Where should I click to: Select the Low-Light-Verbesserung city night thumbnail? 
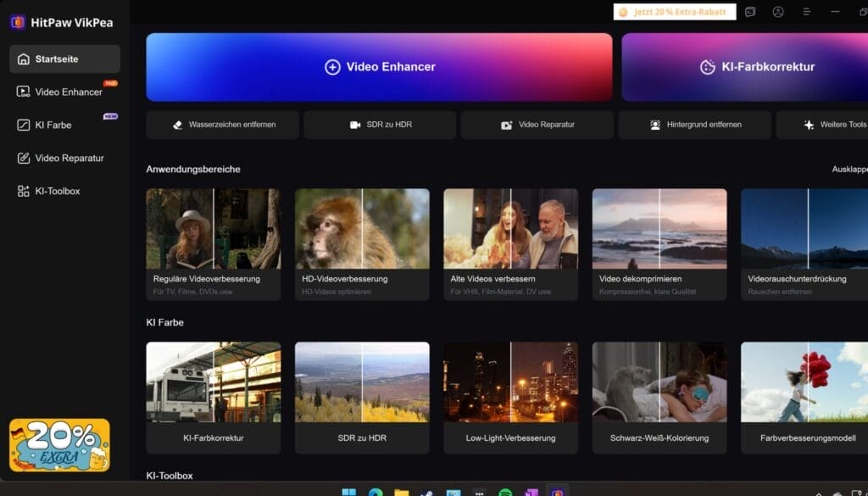tap(510, 382)
